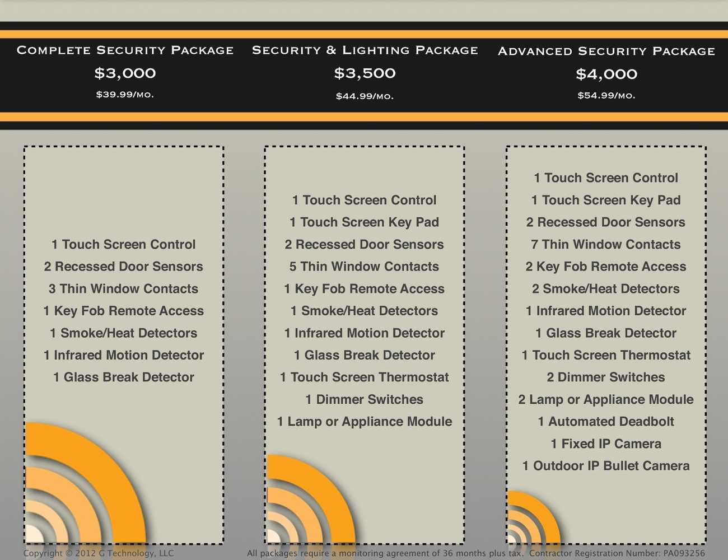Select the '1 Automated Deadbolt' line
Screen dimensions: 728x560
[x=606, y=422]
